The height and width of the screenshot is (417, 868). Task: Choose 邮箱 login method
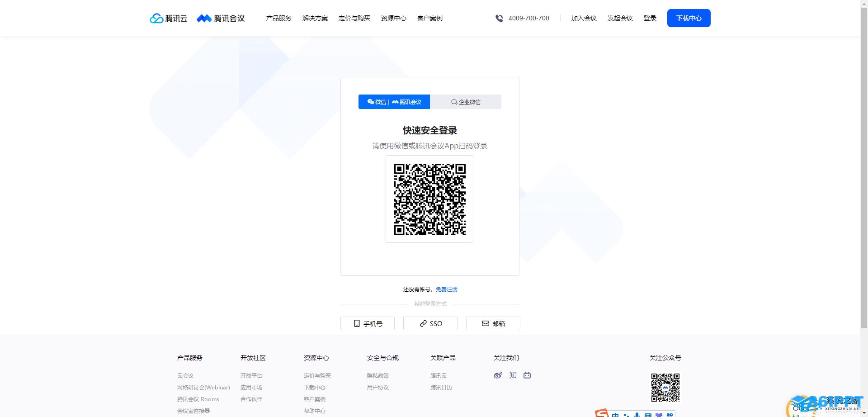point(493,323)
